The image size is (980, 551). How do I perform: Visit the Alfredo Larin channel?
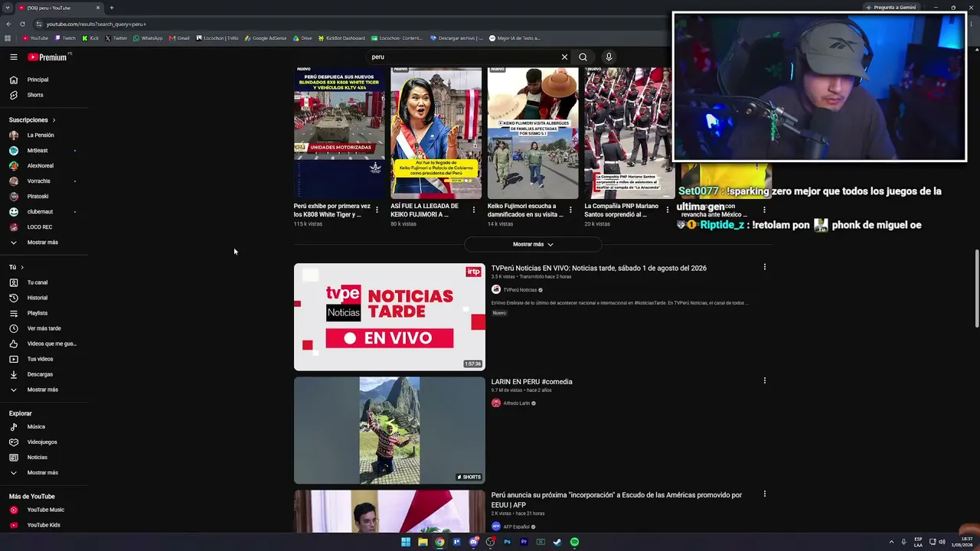[x=516, y=403]
